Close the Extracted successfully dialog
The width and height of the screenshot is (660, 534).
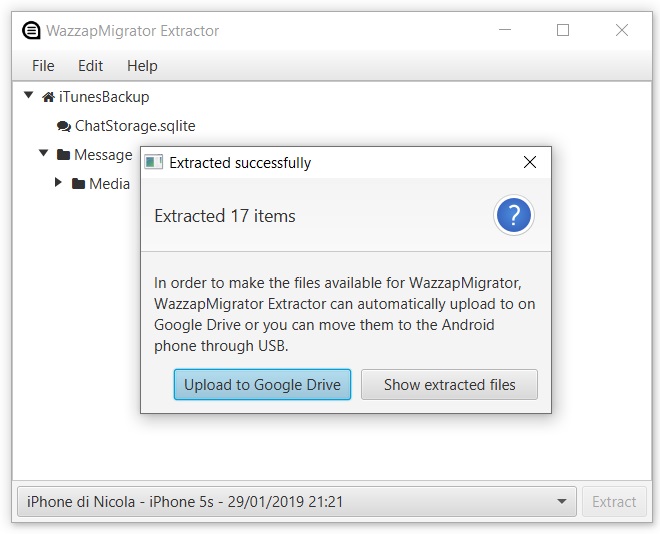tap(530, 162)
